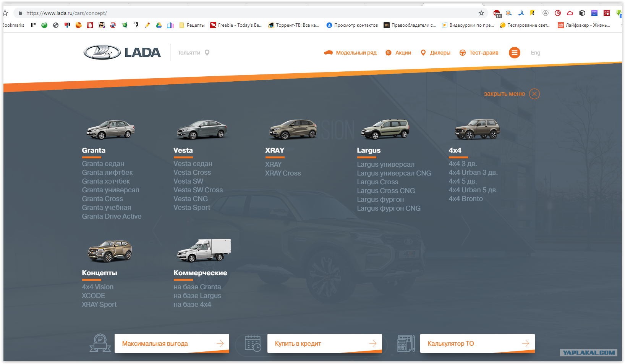Click the location pin beside Тольятти
625x364 pixels.
[207, 53]
